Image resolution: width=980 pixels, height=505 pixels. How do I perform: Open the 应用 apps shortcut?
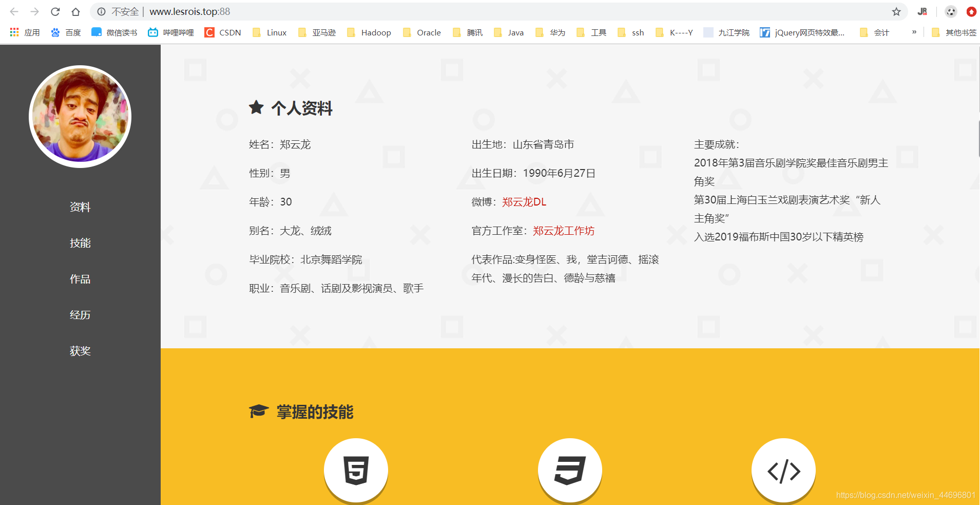[25, 32]
